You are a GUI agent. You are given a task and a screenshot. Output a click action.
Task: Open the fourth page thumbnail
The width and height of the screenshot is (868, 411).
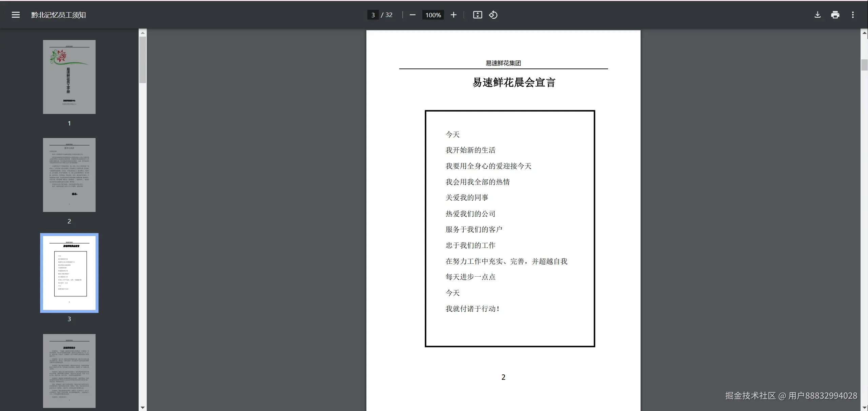pos(69,371)
